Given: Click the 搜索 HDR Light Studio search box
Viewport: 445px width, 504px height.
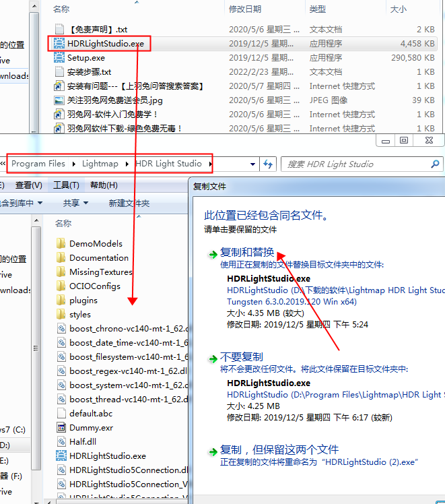Looking at the screenshot, I should [355, 164].
